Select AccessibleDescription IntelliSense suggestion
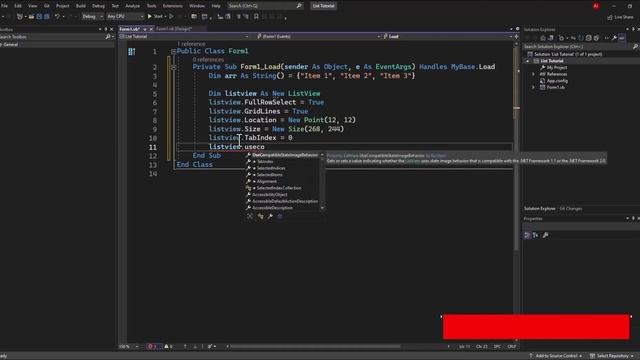Viewport: 640px width, 360px height. [x=272, y=208]
